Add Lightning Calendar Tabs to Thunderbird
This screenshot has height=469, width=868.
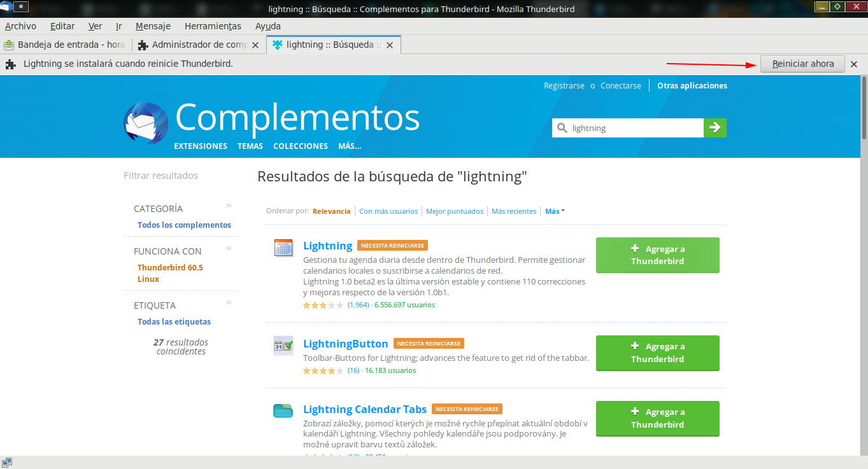[658, 418]
